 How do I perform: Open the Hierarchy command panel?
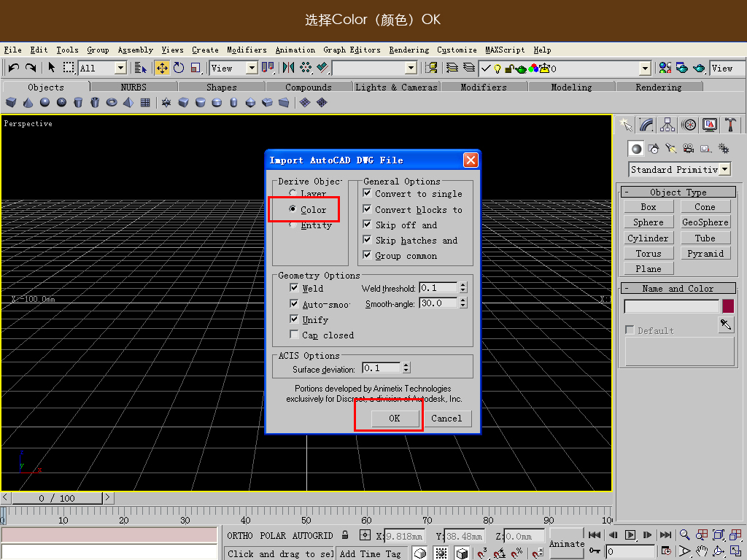point(667,125)
